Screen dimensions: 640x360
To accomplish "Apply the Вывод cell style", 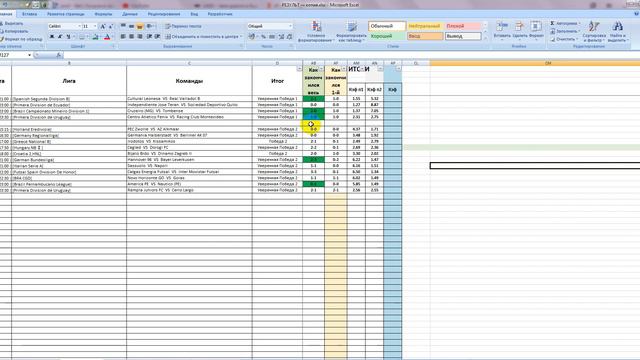I will click(x=463, y=36).
